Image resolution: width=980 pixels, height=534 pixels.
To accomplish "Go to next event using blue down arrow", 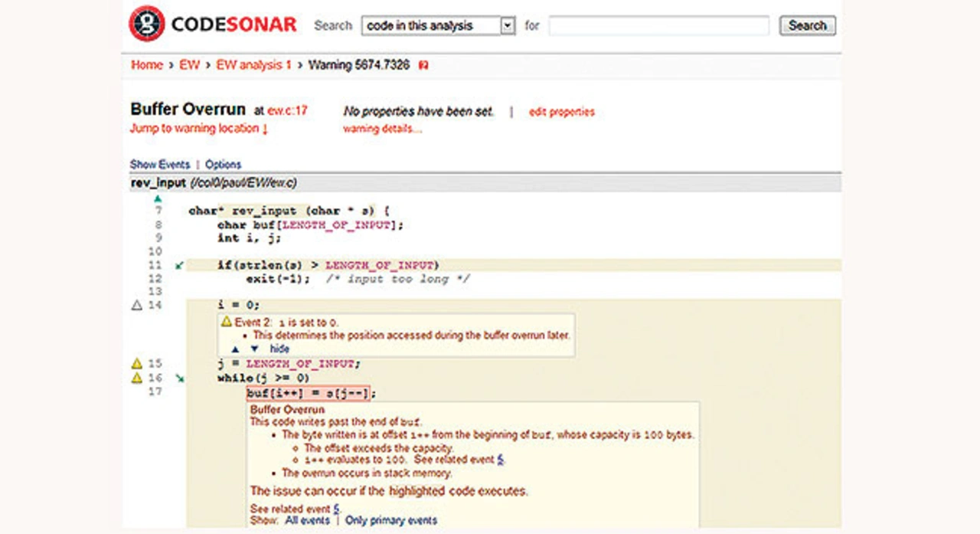I will 254,349.
